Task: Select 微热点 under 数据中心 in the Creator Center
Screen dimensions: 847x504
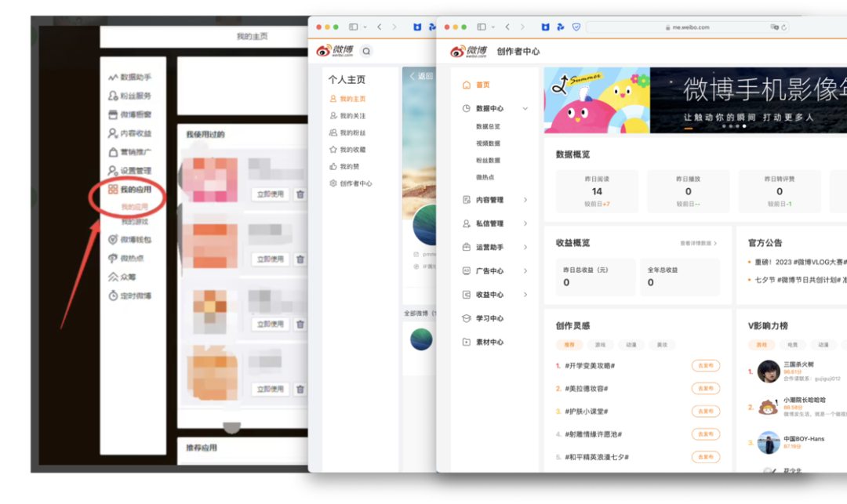Action: point(485,177)
